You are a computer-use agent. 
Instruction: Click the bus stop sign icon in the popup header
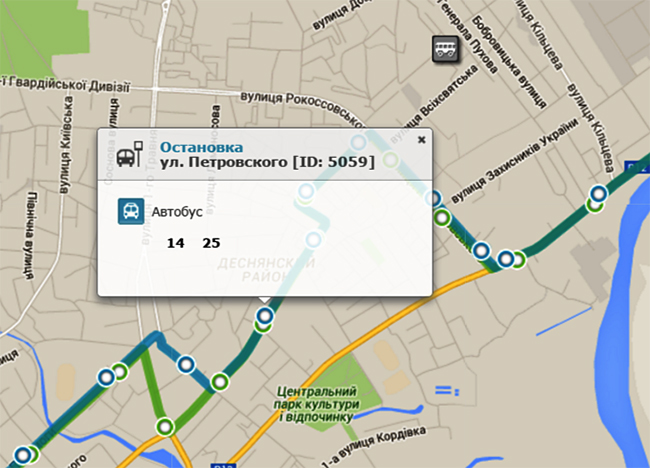[130, 154]
